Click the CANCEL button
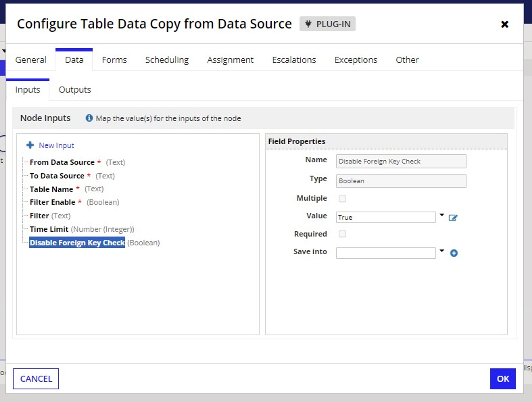 coord(36,379)
